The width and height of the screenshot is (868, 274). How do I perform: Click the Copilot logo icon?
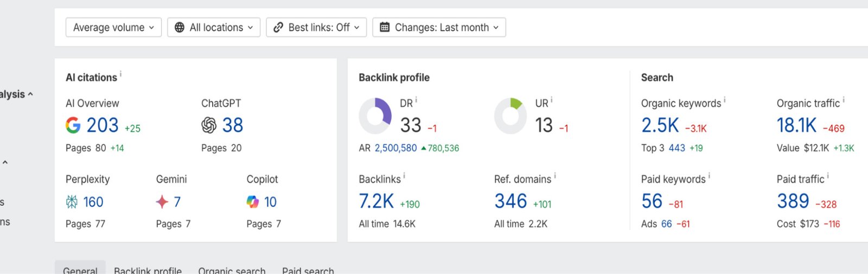[x=253, y=202]
